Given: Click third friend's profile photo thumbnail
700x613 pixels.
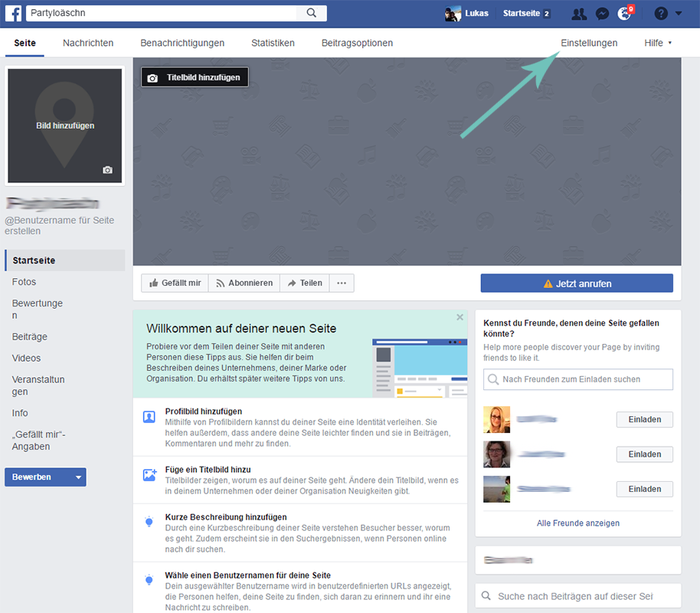Looking at the screenshot, I should pyautogui.click(x=496, y=489).
